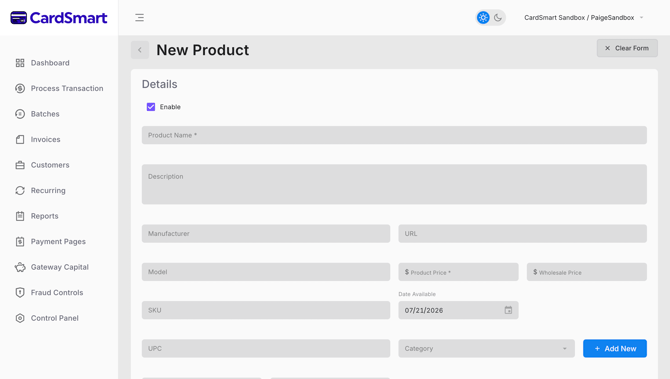Click the Wholesale Price field
This screenshot has width=670, height=379.
click(x=586, y=272)
